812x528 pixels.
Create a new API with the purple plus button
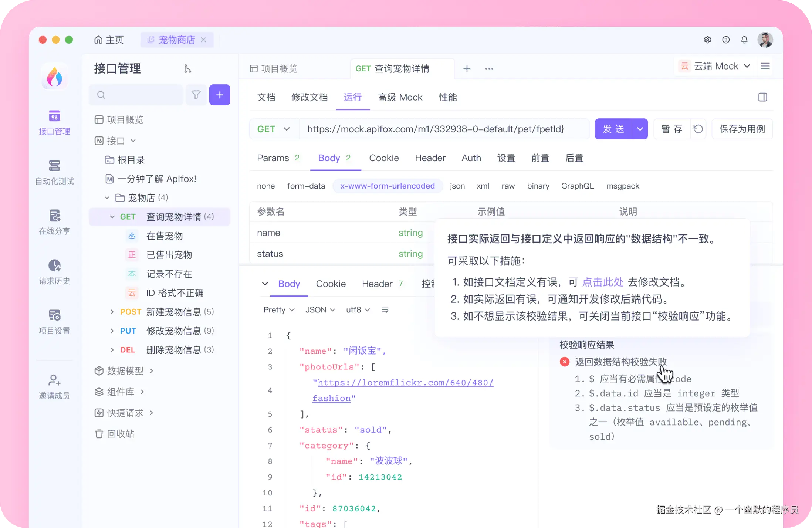(220, 95)
